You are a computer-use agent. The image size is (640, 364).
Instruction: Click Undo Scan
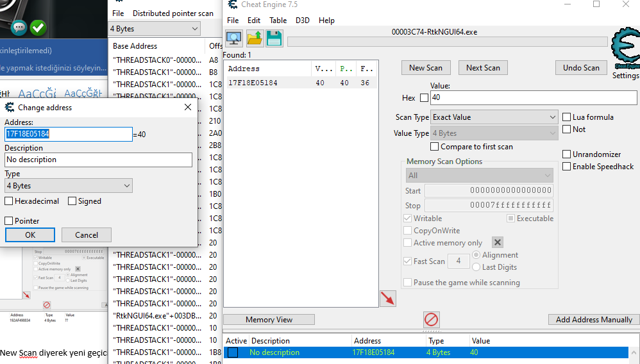(x=581, y=68)
